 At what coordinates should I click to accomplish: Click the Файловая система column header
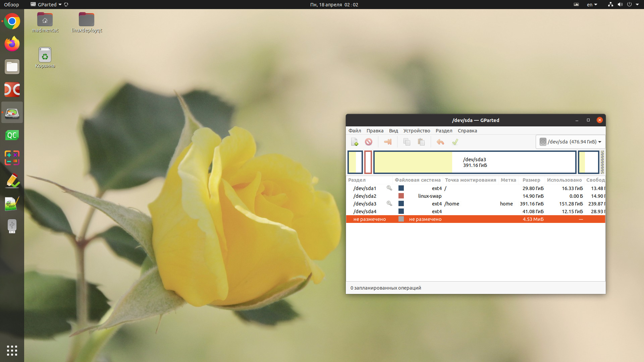(418, 180)
